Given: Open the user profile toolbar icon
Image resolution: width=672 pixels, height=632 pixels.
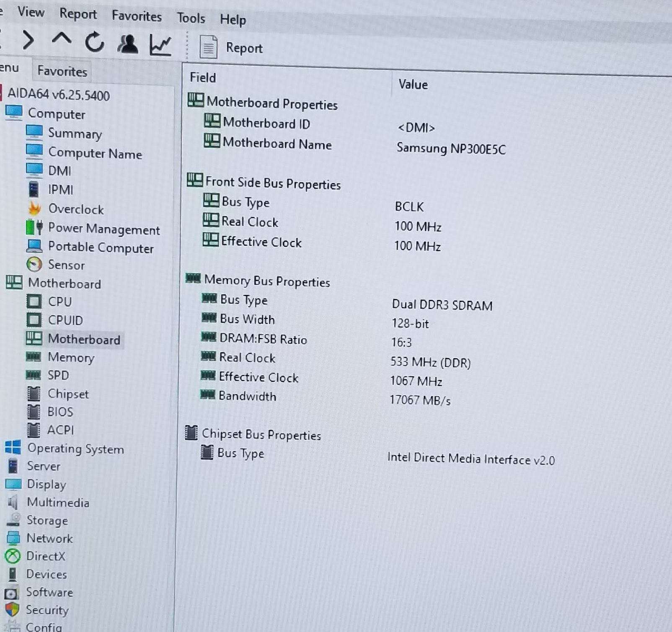Looking at the screenshot, I should (127, 44).
